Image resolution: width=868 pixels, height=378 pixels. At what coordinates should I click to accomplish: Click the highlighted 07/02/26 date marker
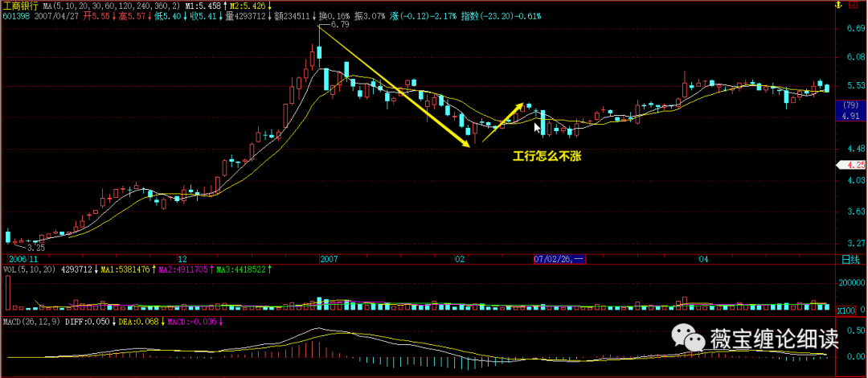click(559, 259)
